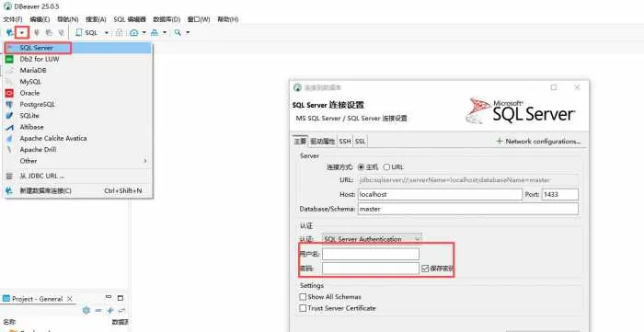Switch to the SSL tab

(360, 142)
